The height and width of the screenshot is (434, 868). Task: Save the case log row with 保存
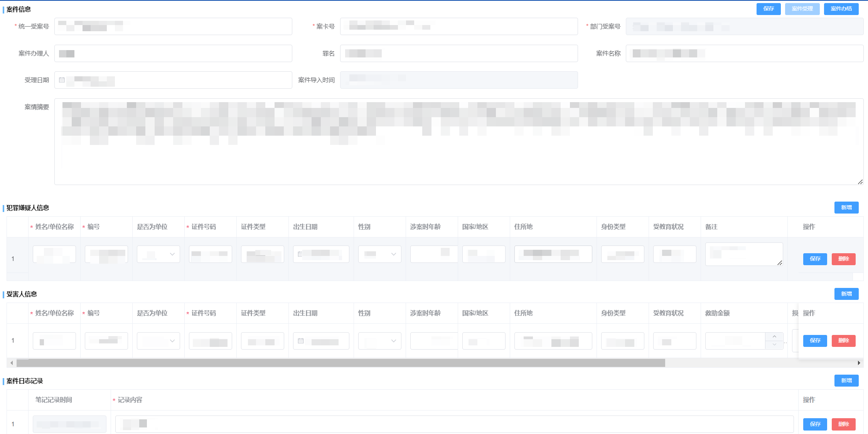tap(815, 424)
